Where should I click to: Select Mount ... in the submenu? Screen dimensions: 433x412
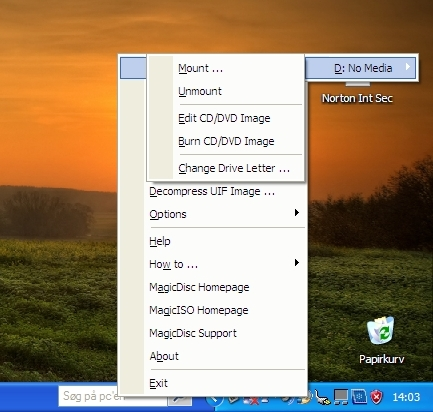coord(226,68)
